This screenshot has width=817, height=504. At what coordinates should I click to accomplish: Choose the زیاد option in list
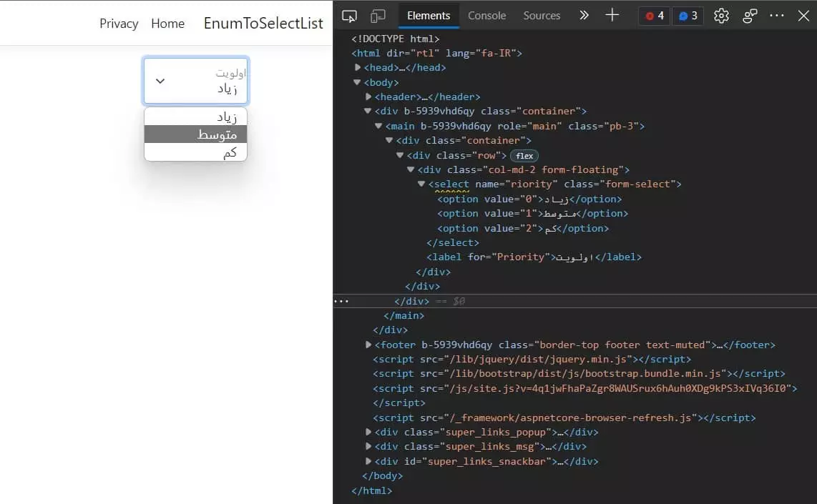pyautogui.click(x=195, y=117)
